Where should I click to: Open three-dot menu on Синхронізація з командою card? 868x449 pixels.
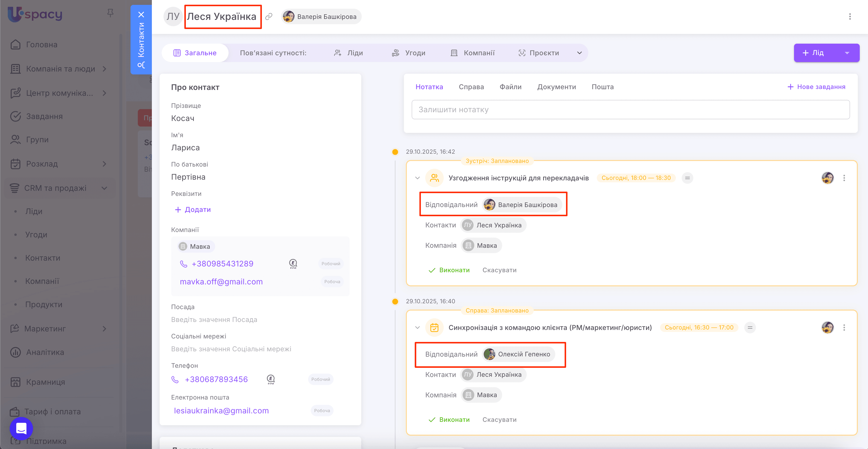coord(844,327)
